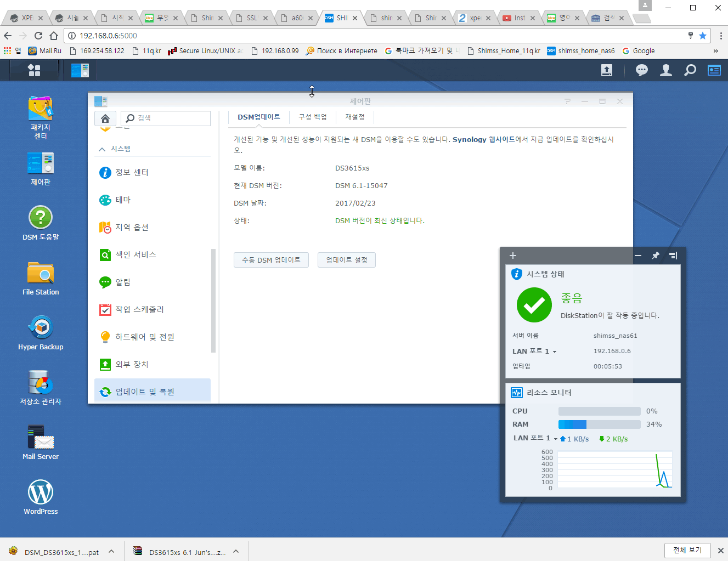Screen dimensions: 728x561
Task: Open DSM_DS3615xs .pat downloaded file
Action: (55, 551)
